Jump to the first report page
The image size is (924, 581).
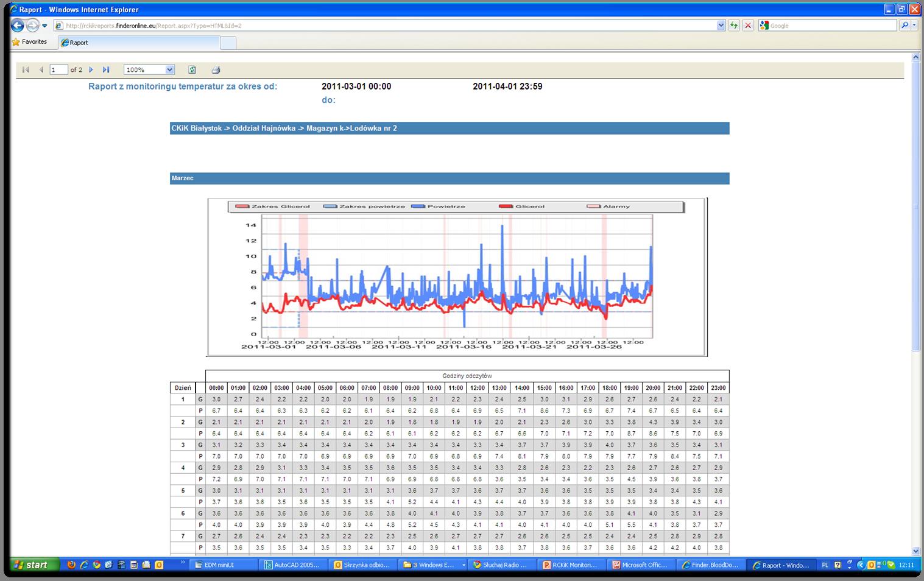25,69
